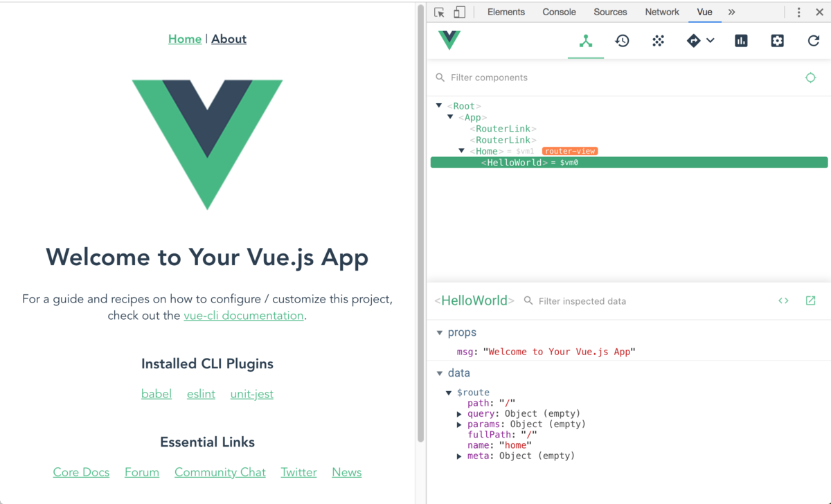This screenshot has width=831, height=504.
Task: Open the unit-jest plugin link
Action: [252, 394]
